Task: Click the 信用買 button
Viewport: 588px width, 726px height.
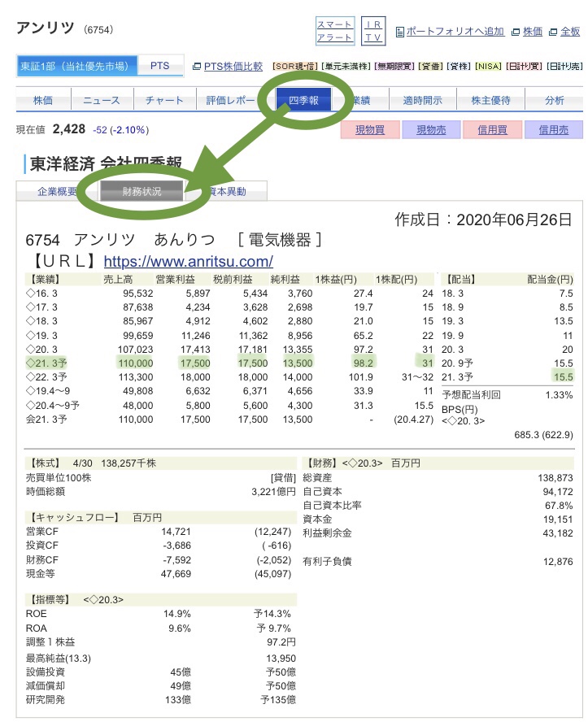Action: click(x=493, y=130)
